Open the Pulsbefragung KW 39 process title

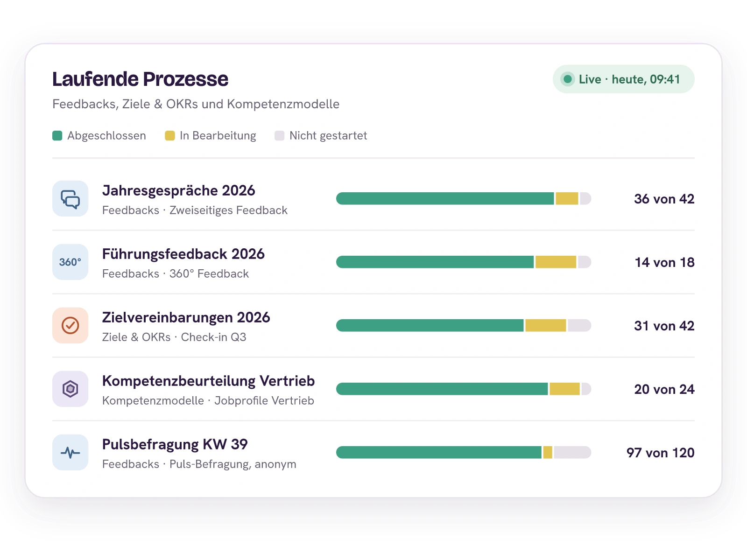[x=175, y=444]
